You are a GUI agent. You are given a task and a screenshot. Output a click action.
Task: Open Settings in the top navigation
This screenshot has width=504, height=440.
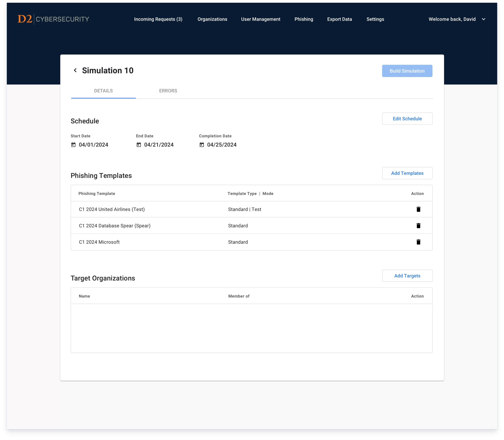click(x=375, y=19)
